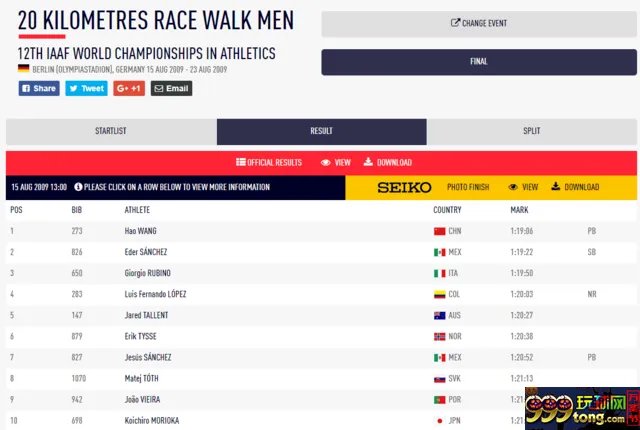Screen dimensions: 640x430
Task: Select the Final round button
Action: (x=479, y=62)
